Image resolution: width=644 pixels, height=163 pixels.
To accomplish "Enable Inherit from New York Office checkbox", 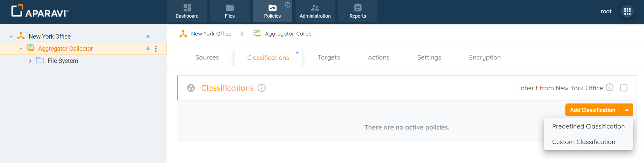I will 624,88.
